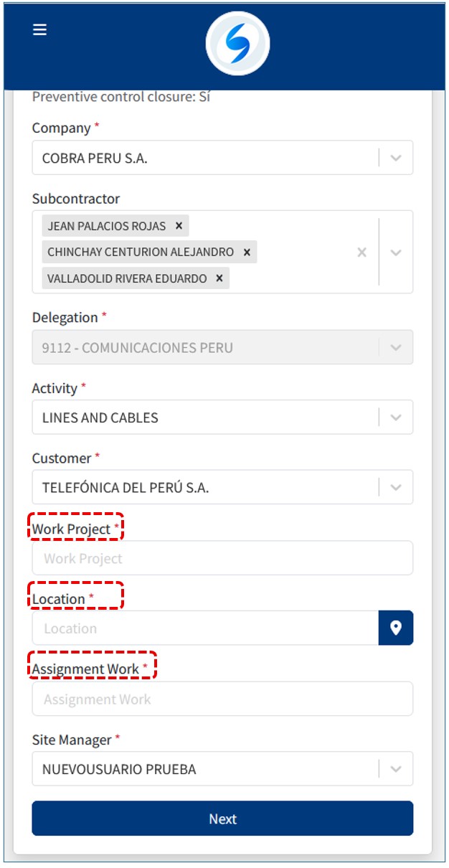Open the Customer dropdown

[x=396, y=488]
